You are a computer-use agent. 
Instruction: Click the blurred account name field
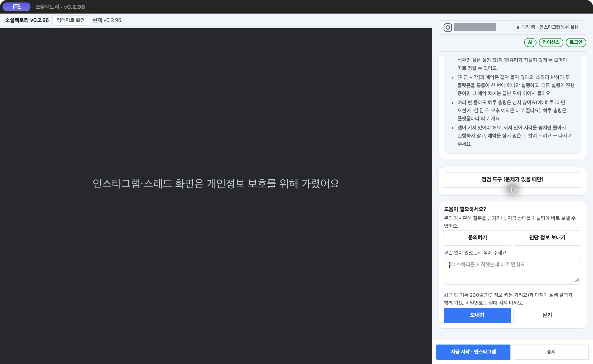(x=475, y=27)
